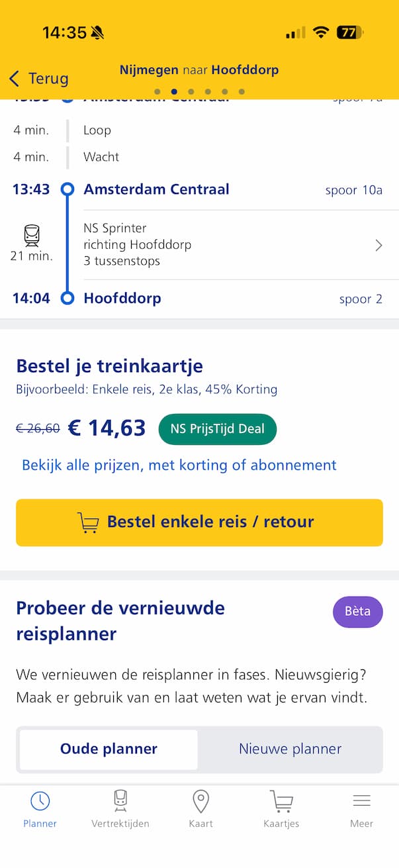The image size is (399, 868).
Task: Open the Bekijk alle prijzen link
Action: [175, 465]
